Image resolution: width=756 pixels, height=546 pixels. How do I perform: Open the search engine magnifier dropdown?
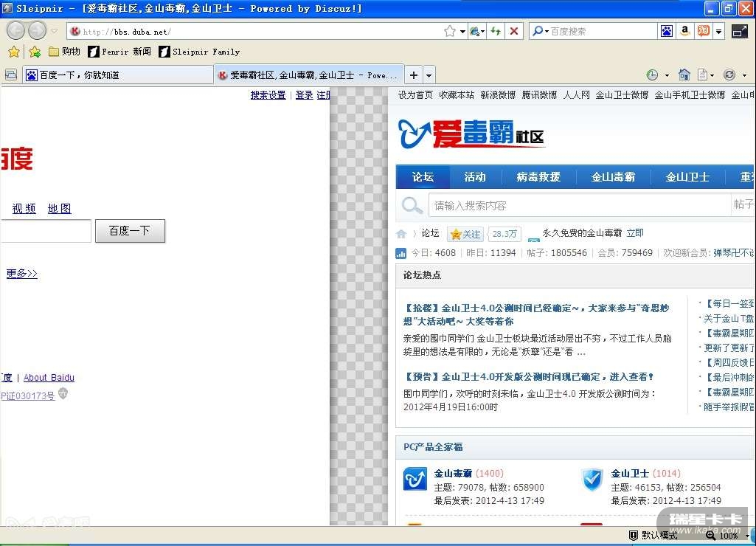[540, 31]
